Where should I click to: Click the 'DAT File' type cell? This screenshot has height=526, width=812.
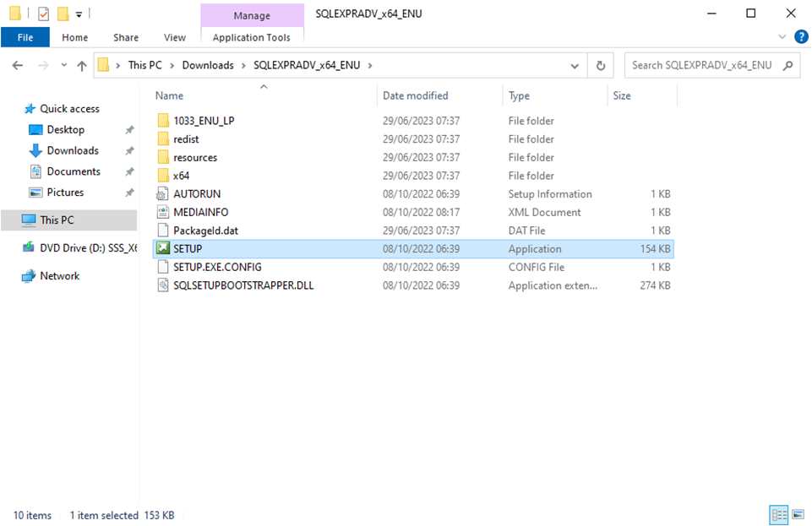[526, 230]
